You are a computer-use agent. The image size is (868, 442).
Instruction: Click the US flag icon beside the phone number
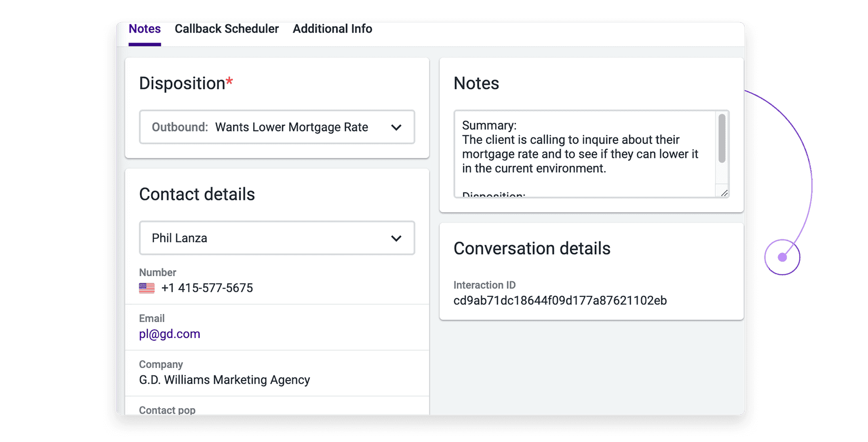pyautogui.click(x=146, y=288)
